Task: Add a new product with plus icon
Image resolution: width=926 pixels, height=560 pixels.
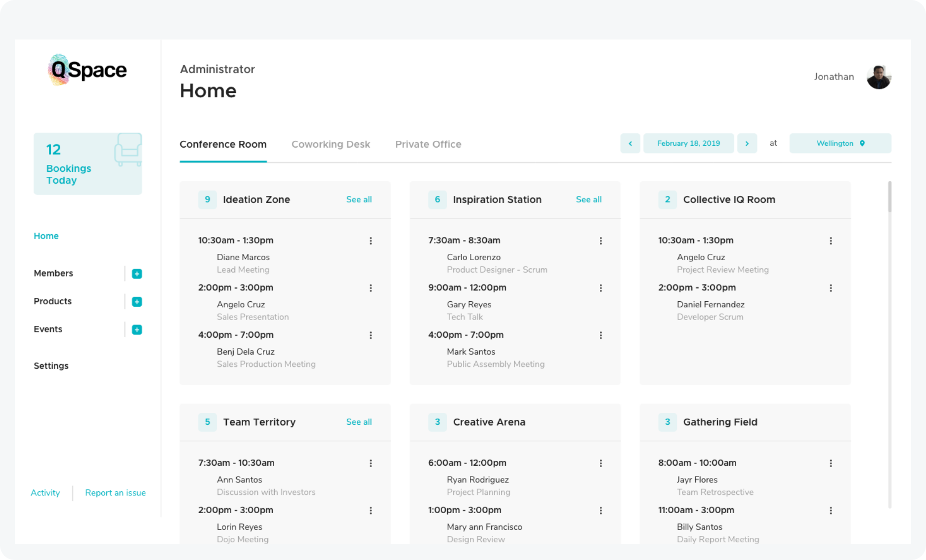Action: (137, 302)
